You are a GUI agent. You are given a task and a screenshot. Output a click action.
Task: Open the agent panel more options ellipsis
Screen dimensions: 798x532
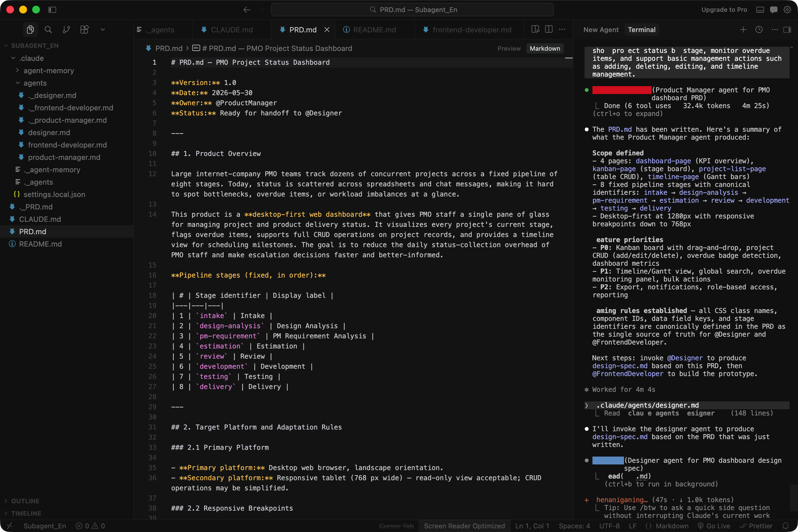click(775, 30)
